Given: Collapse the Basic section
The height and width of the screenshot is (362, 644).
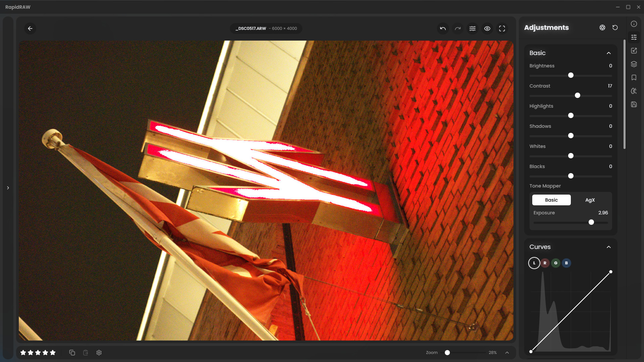Looking at the screenshot, I should point(608,53).
